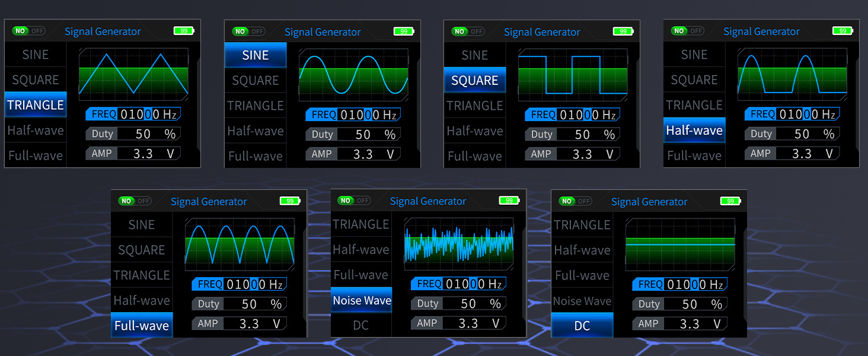Toggle the NO/OFF switch in the half-wave selected panel
The height and width of the screenshot is (356, 868).
(x=688, y=31)
